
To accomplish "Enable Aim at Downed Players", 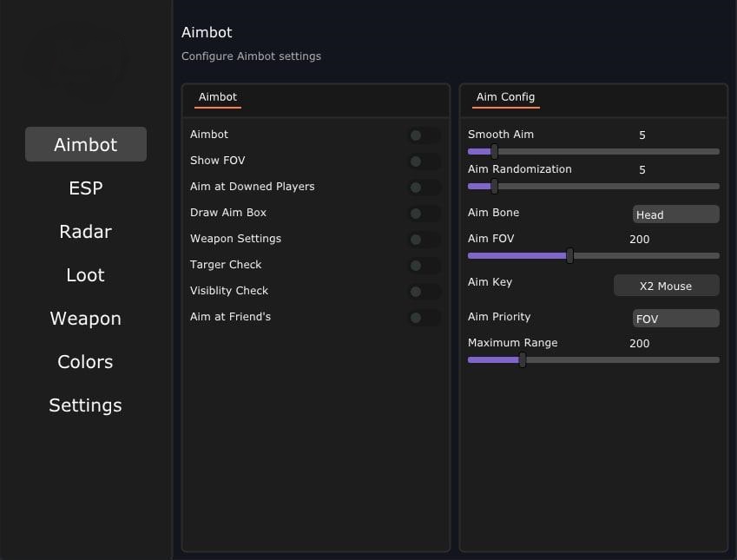I will pyautogui.click(x=424, y=187).
